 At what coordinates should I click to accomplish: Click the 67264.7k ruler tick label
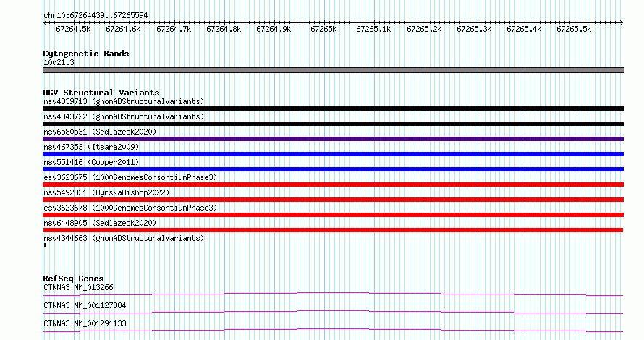tap(174, 29)
